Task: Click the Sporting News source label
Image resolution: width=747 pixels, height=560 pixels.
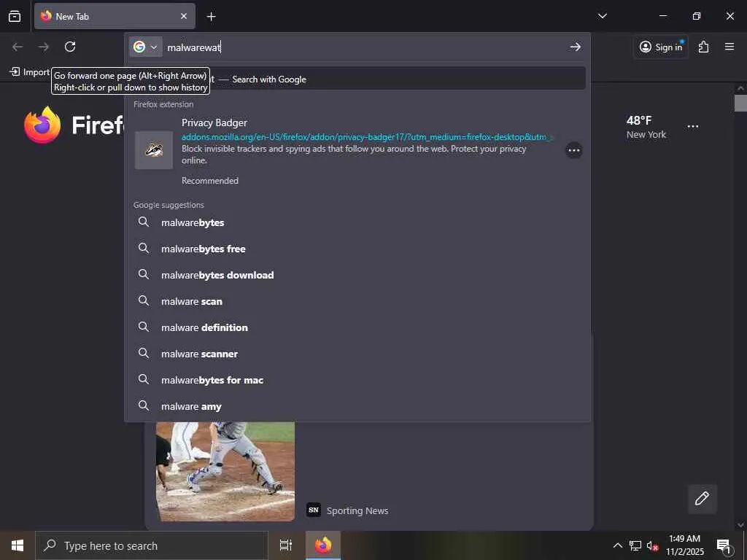Action: coord(357,510)
